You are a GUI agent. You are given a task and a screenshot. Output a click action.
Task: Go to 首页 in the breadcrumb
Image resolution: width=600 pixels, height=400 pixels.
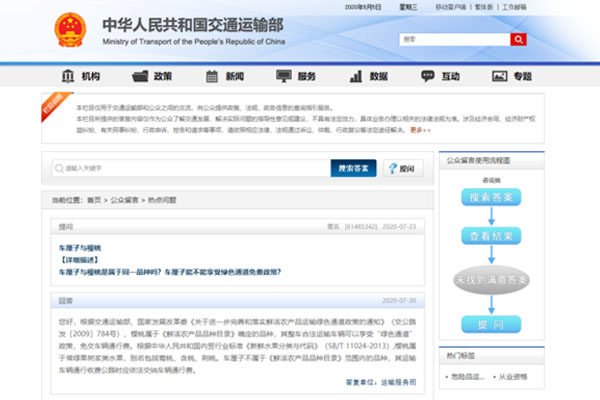coord(94,200)
